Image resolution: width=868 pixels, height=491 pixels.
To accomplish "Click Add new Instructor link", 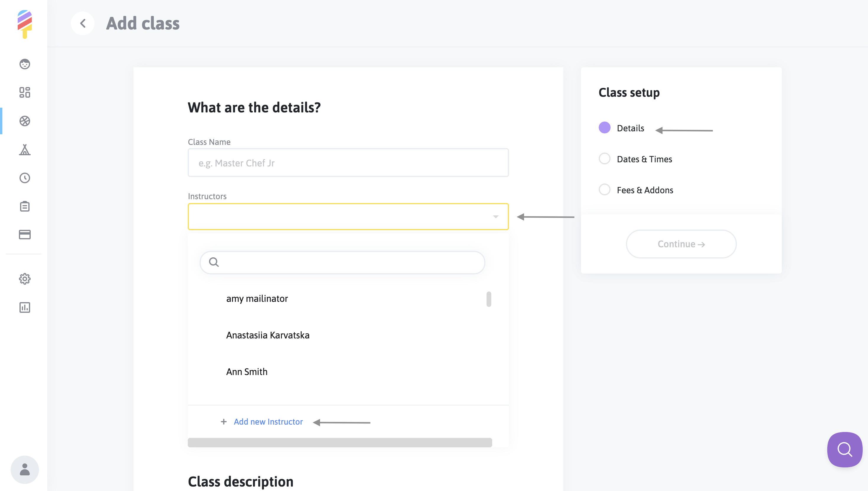I will [x=268, y=422].
